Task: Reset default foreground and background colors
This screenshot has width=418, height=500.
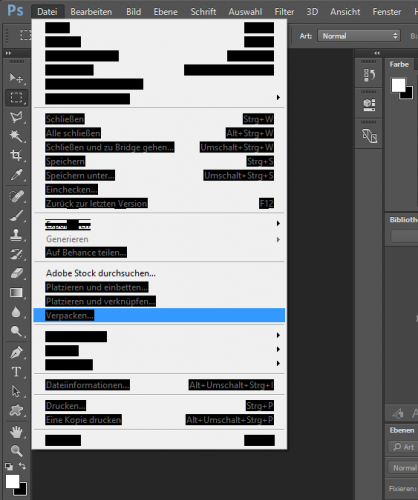Action: click(x=9, y=466)
